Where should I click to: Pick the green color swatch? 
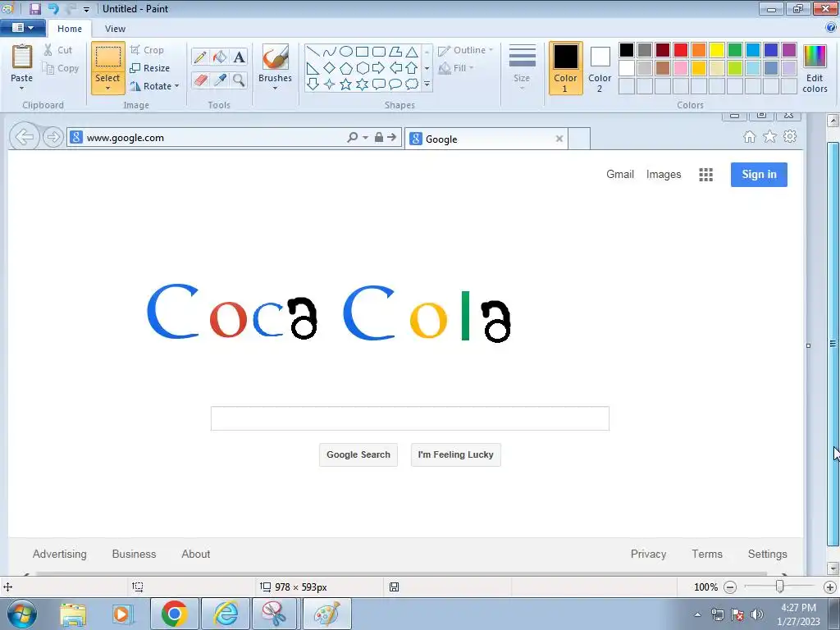pyautogui.click(x=735, y=50)
